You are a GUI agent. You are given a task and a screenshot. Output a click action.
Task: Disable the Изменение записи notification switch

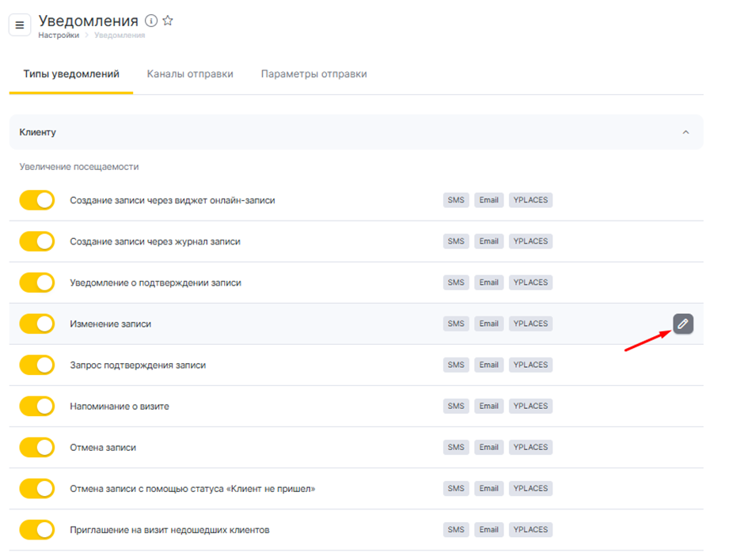click(36, 324)
